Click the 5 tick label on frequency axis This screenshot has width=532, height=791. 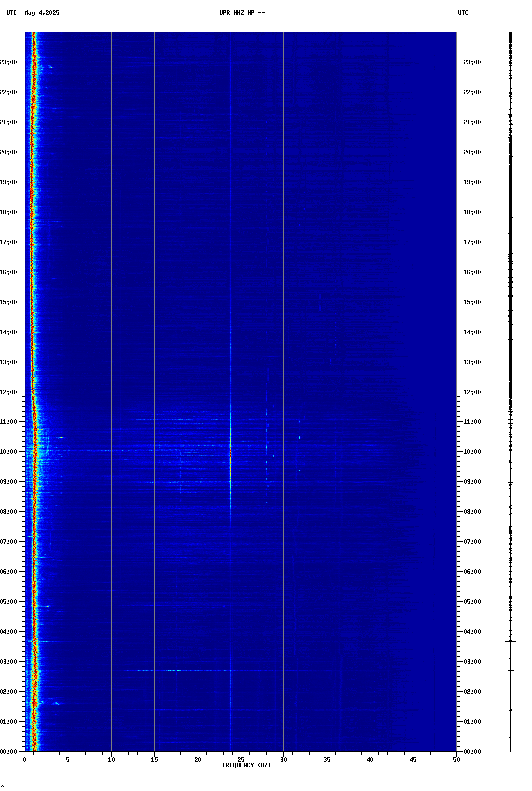coord(68,760)
